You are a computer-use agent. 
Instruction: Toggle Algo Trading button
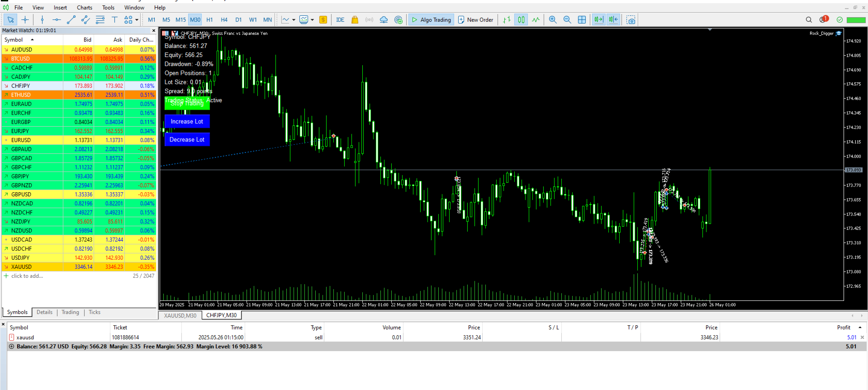pyautogui.click(x=431, y=19)
